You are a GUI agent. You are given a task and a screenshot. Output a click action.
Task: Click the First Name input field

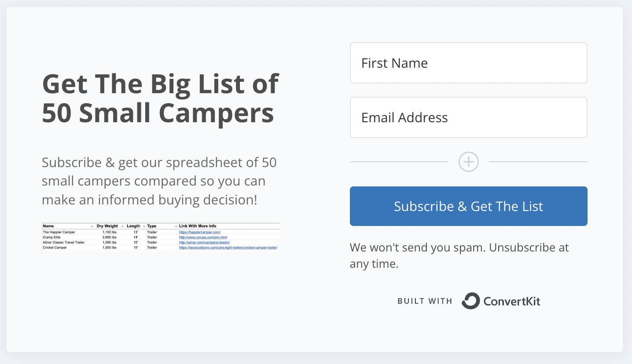[x=468, y=62]
